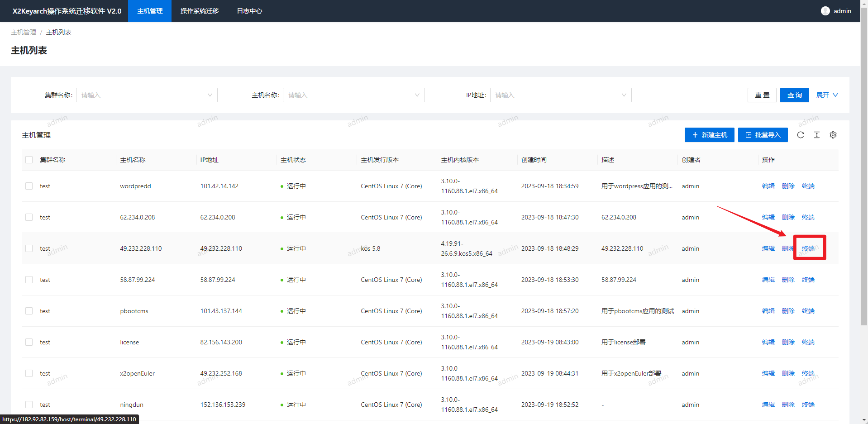Viewport: 868px width, 424px height.
Task: Click the X2Keyarch software title
Action: [x=67, y=11]
